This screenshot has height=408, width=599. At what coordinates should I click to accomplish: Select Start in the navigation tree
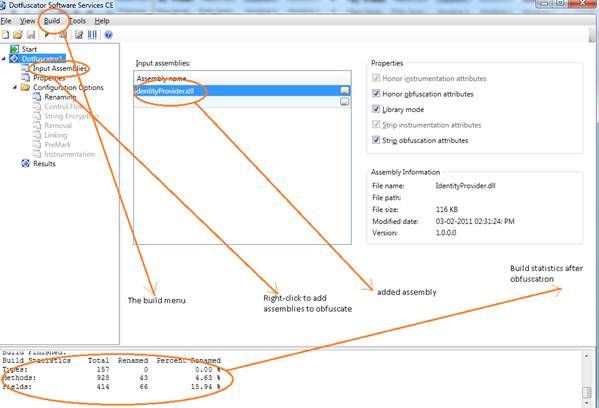point(29,49)
